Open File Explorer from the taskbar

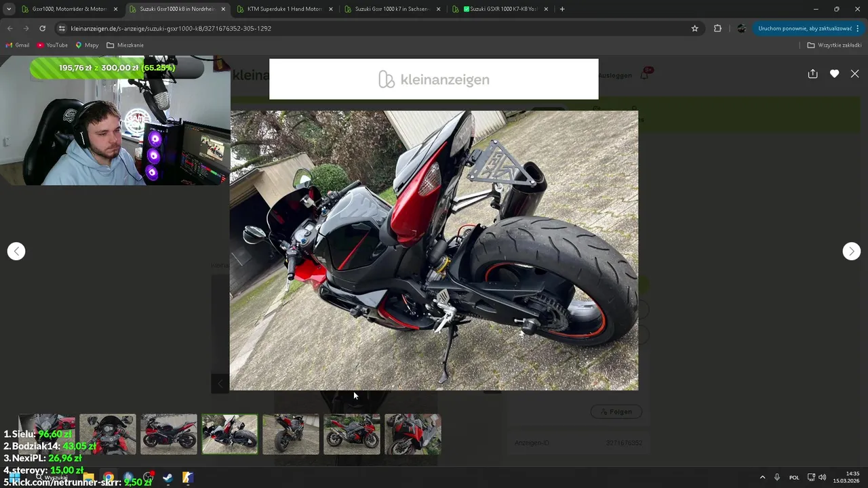(89, 478)
